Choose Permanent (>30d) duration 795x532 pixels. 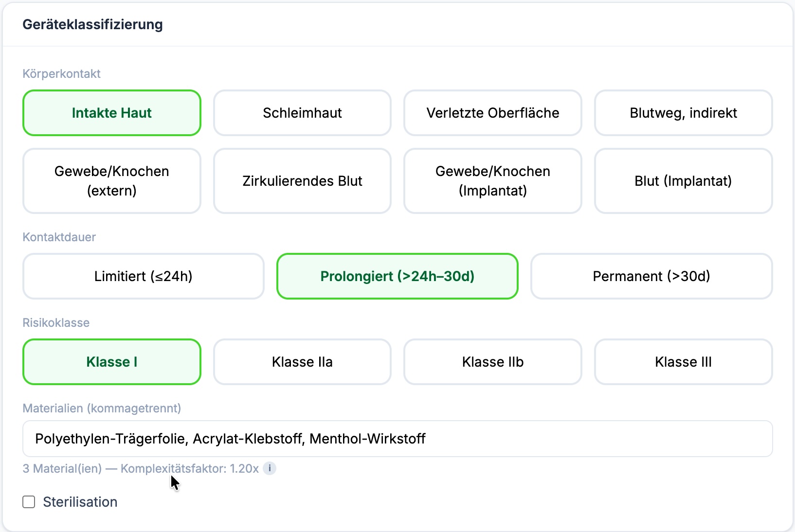click(651, 276)
